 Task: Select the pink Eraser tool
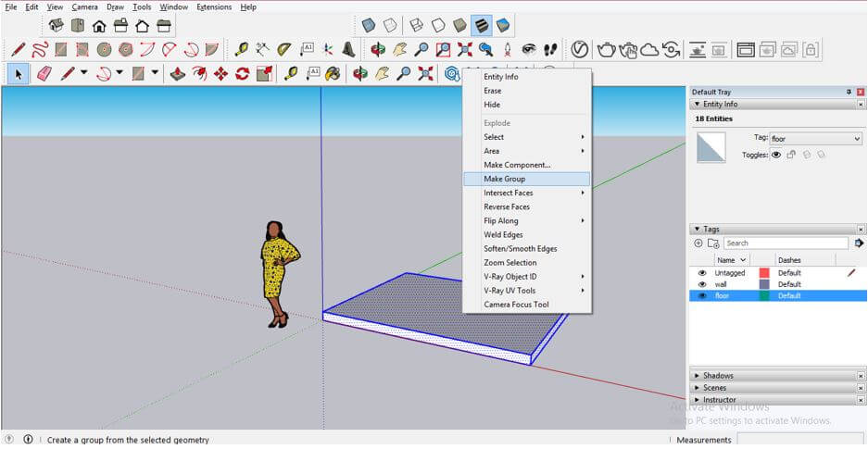coord(44,73)
